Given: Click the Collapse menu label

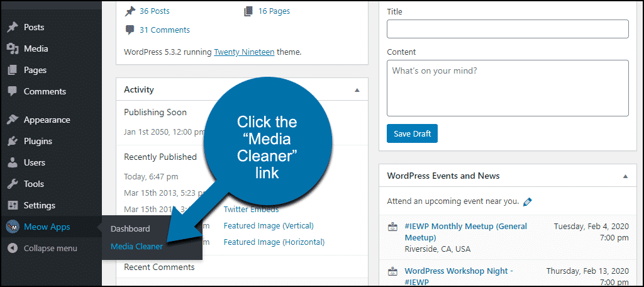Looking at the screenshot, I should pos(50,248).
